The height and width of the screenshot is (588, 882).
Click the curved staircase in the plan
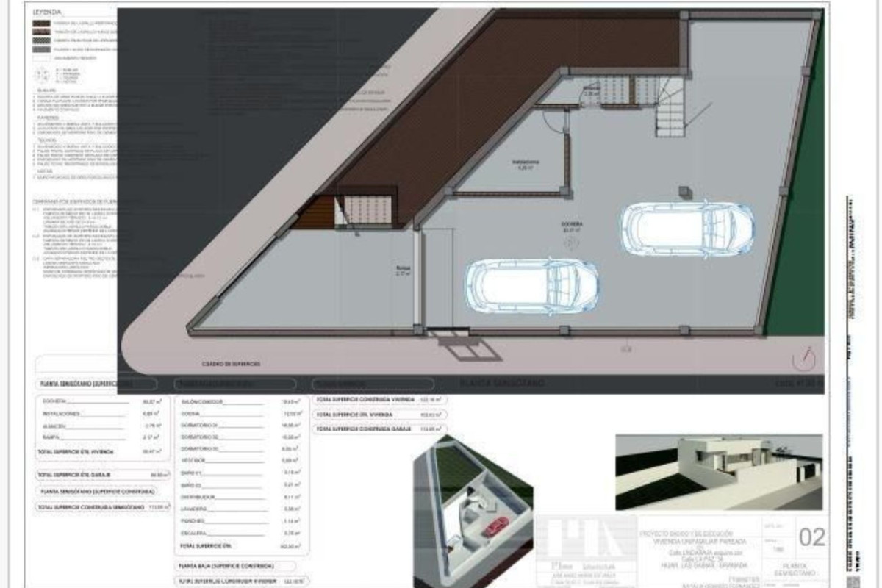(x=670, y=107)
